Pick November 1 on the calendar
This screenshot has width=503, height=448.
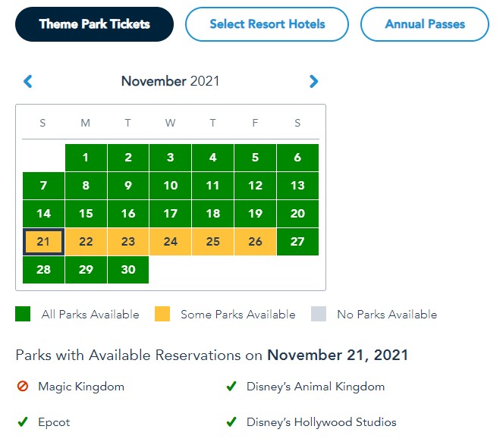[x=86, y=158]
